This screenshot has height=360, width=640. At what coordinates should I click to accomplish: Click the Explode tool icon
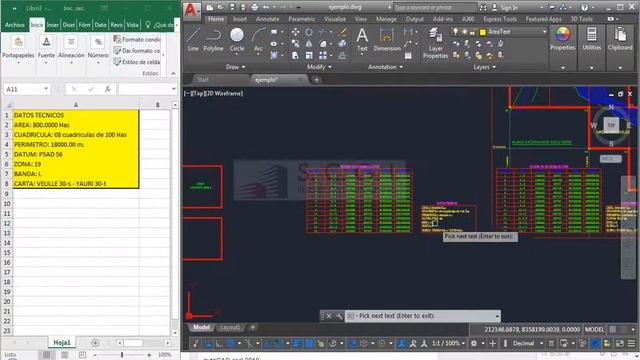click(x=342, y=44)
